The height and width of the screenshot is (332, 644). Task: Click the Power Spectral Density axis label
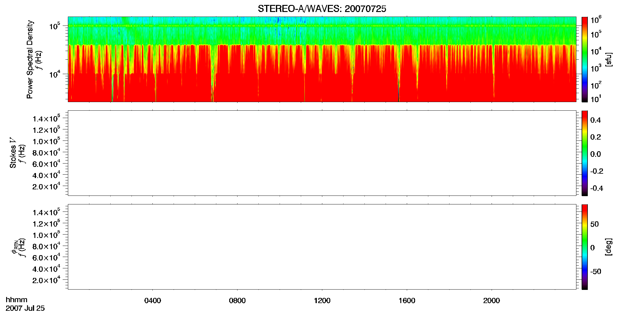pos(30,59)
